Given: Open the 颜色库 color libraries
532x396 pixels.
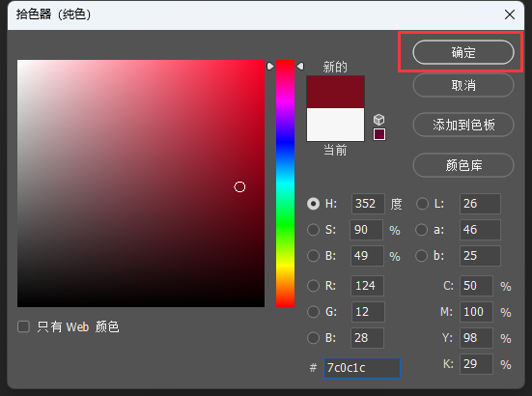Looking at the screenshot, I should [463, 165].
